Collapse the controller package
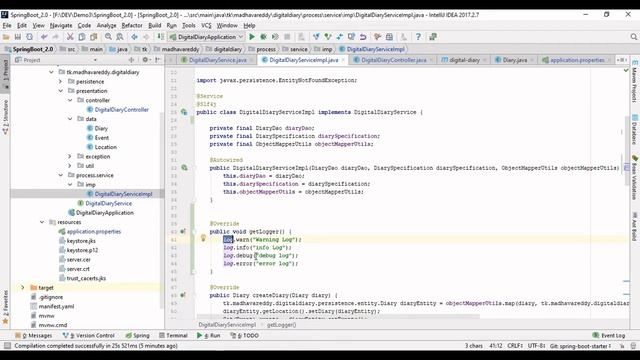Viewport: 640px width, 360px height. pos(70,100)
